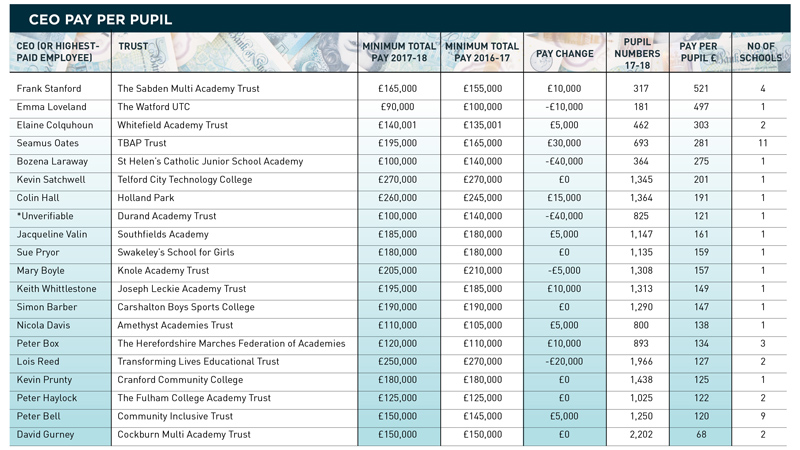Click 'The Watford UTC' trust cell
The width and height of the screenshot is (800, 450).
[x=154, y=107]
